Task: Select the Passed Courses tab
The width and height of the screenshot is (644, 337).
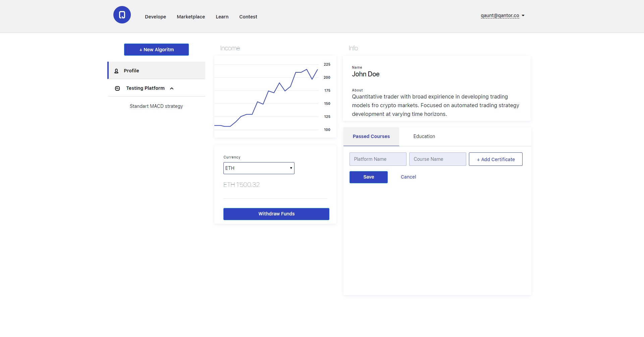Action: click(x=371, y=136)
